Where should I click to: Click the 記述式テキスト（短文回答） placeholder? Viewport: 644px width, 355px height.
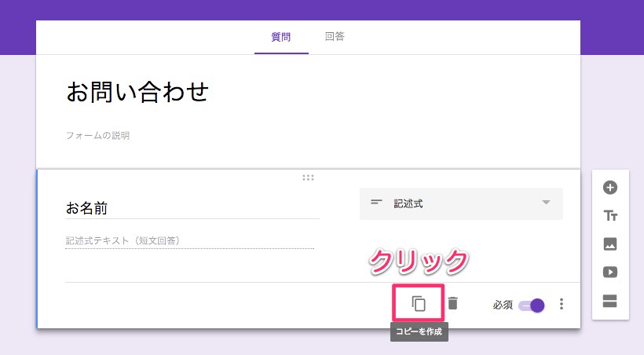(x=123, y=240)
